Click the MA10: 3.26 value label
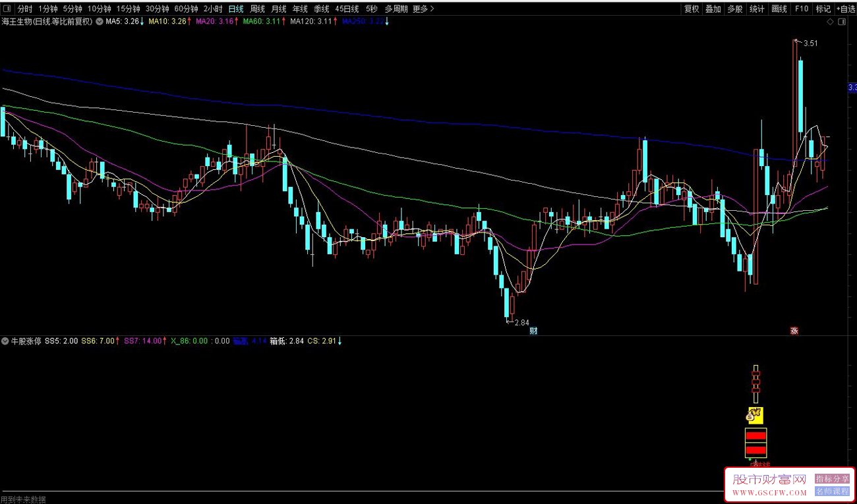 (167, 22)
